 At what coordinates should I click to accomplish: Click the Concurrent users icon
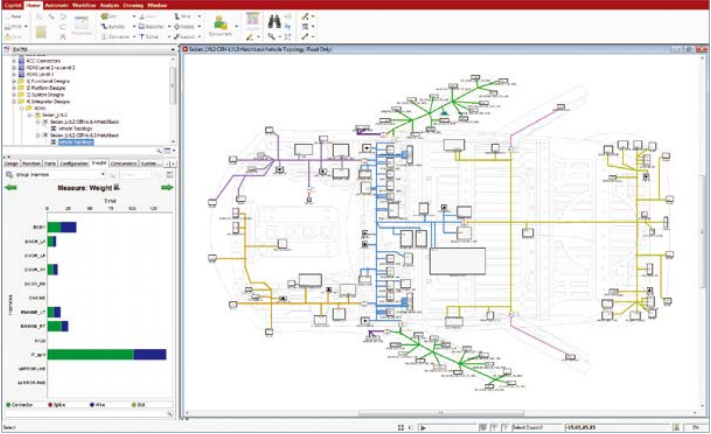tap(221, 23)
